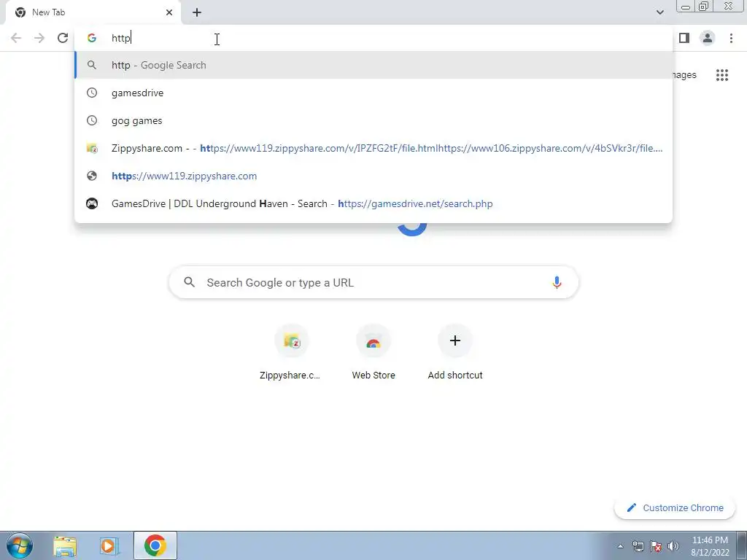The width and height of the screenshot is (747, 560).
Task: Open the profile avatar menu
Action: 708,38
